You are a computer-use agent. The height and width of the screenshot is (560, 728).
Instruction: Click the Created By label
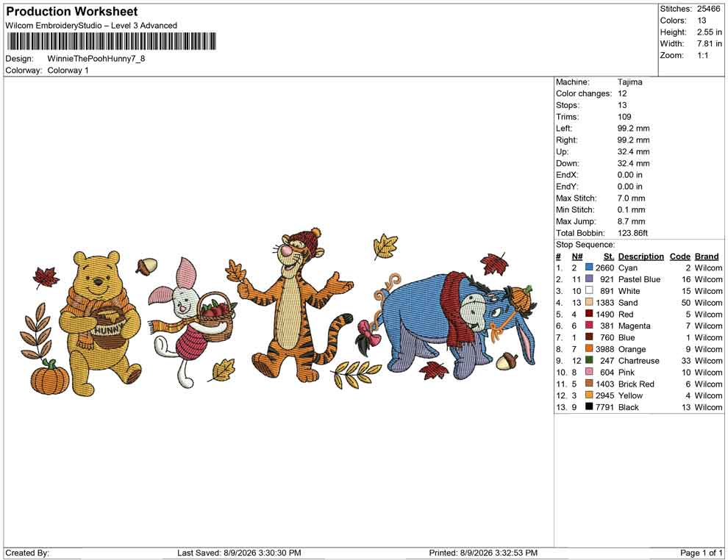pyautogui.click(x=27, y=553)
